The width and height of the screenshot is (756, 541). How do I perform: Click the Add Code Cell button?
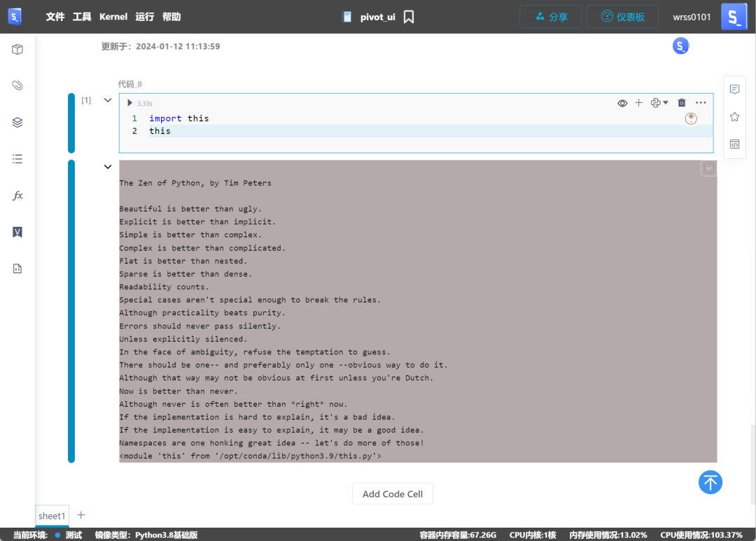[x=392, y=493]
